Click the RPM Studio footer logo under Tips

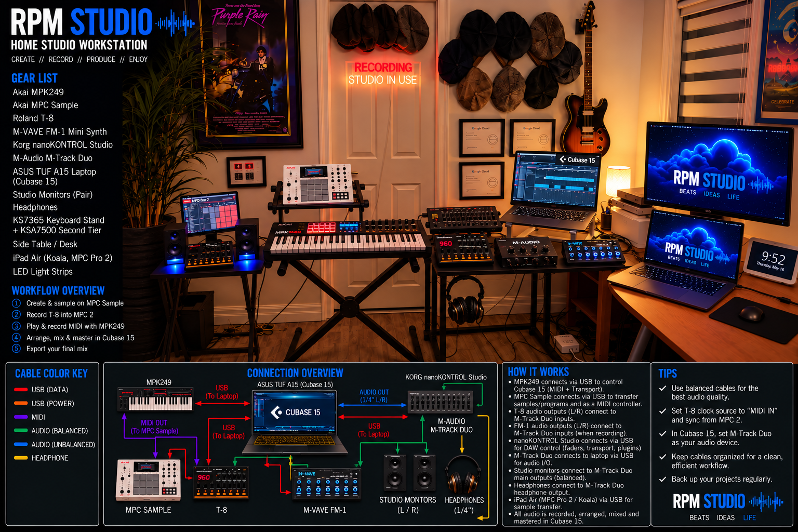pos(727,506)
